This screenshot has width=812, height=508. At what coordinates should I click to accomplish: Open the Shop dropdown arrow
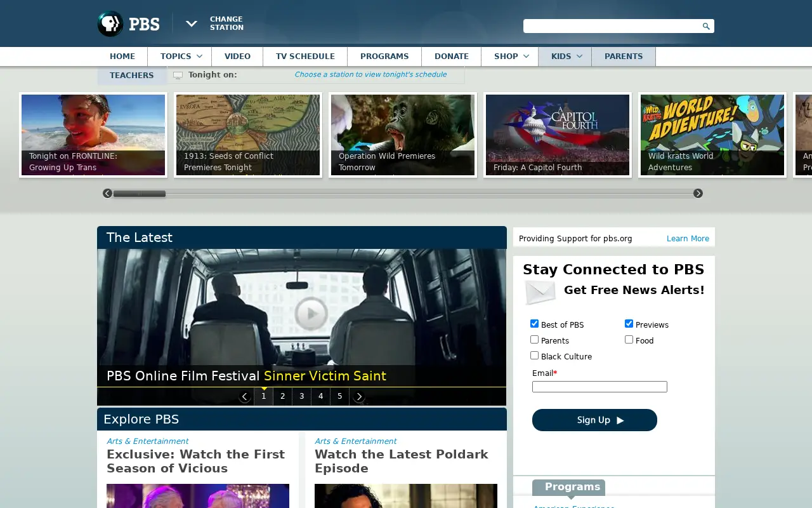click(x=526, y=57)
